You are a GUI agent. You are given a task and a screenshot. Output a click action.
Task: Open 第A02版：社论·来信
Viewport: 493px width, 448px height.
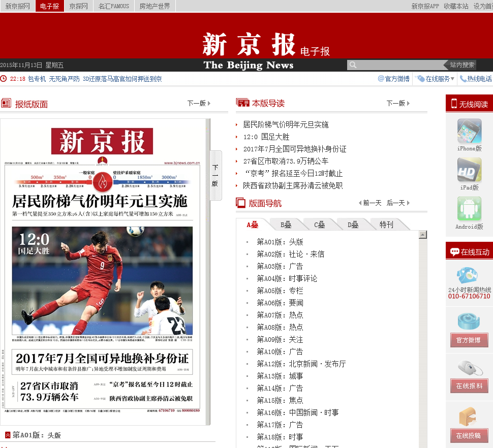point(291,254)
